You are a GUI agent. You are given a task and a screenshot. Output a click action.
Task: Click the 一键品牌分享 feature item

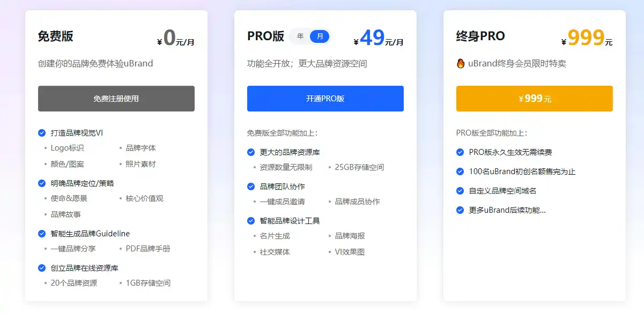coord(73,249)
